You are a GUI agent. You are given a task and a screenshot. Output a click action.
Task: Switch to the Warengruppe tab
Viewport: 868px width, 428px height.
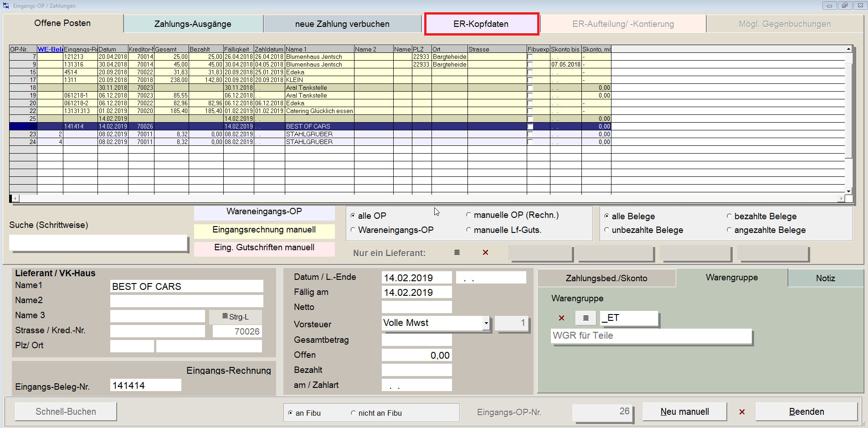[x=732, y=278]
